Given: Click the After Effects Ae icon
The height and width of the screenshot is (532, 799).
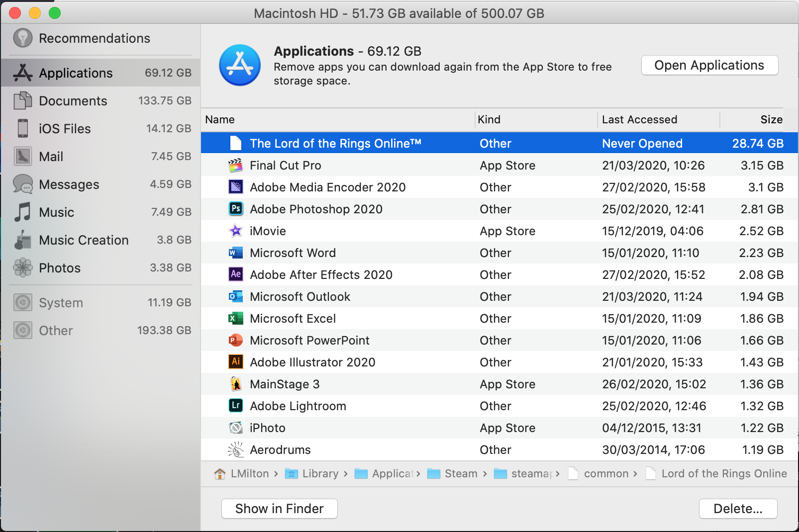Looking at the screenshot, I should click(x=236, y=274).
